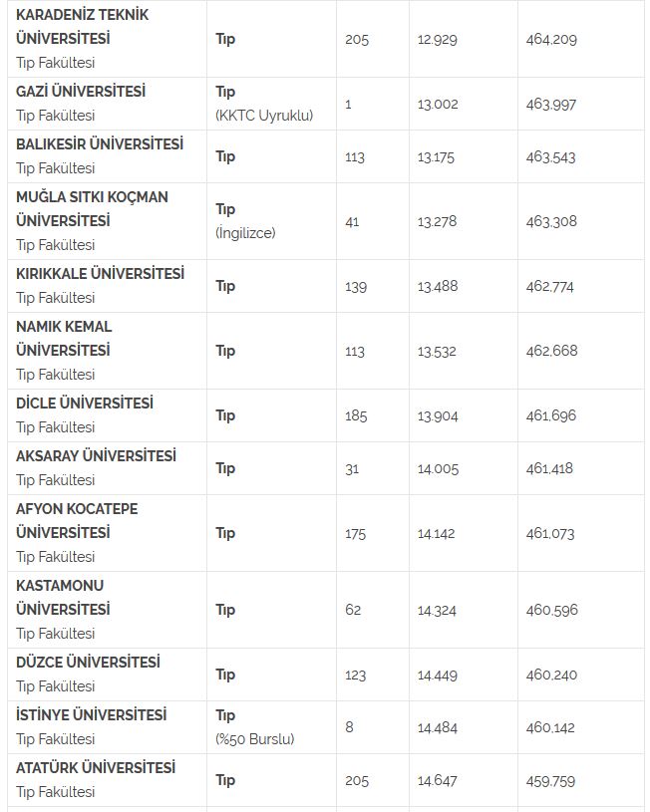Click Muğla Sıtkı Koçman Üniversitesi name
The image size is (650, 812).
point(92,209)
